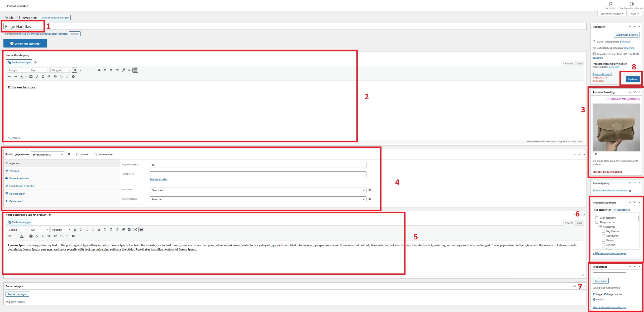Open the text color picker arrow in Productbeschrijving
Image resolution: width=644 pixels, height=312 pixels.
tap(26, 77)
